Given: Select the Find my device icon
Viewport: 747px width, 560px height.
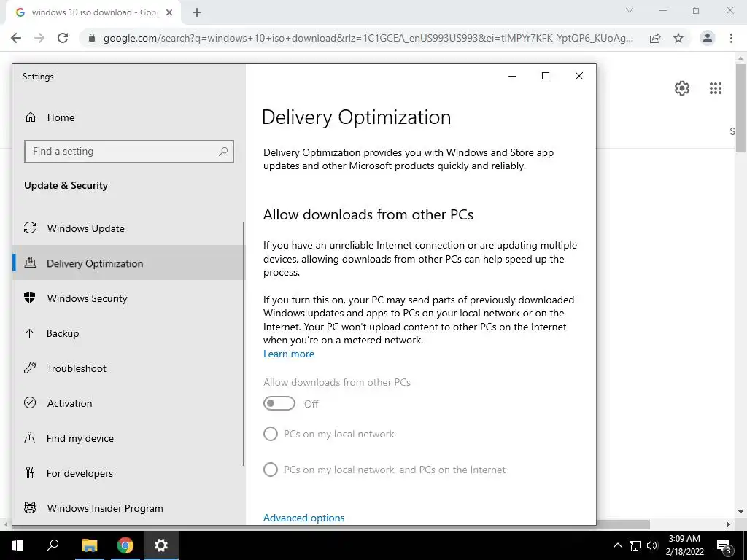Looking at the screenshot, I should click(29, 437).
